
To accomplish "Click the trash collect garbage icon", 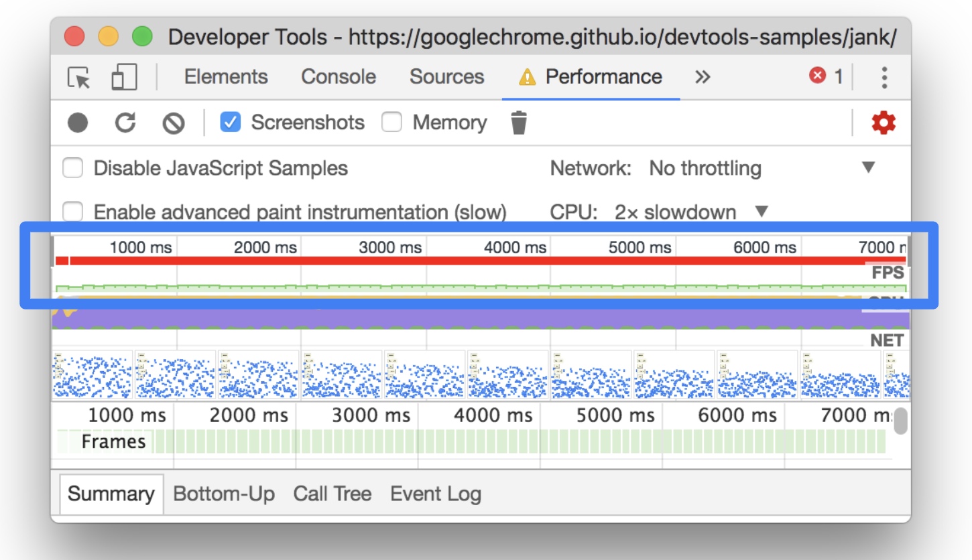I will tap(519, 123).
